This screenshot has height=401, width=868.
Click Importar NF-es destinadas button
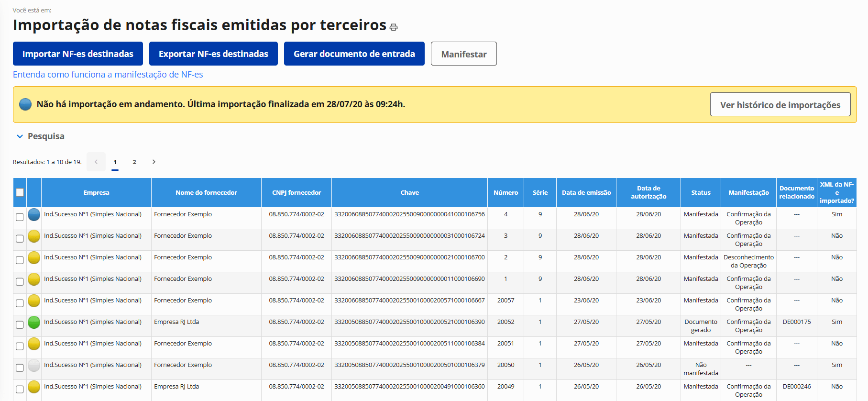(78, 54)
